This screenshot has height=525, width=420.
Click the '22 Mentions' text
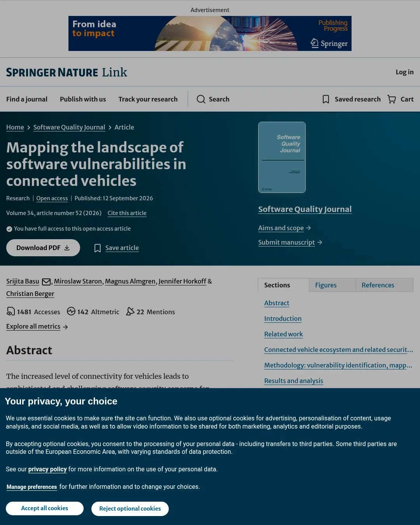156,312
